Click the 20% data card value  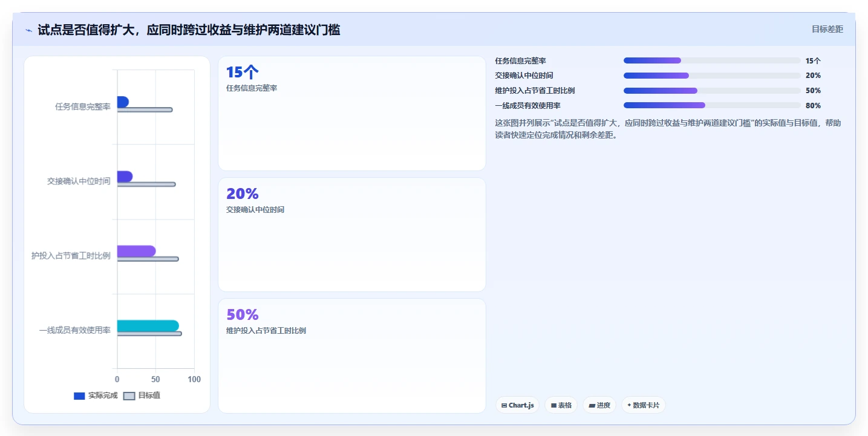click(243, 194)
